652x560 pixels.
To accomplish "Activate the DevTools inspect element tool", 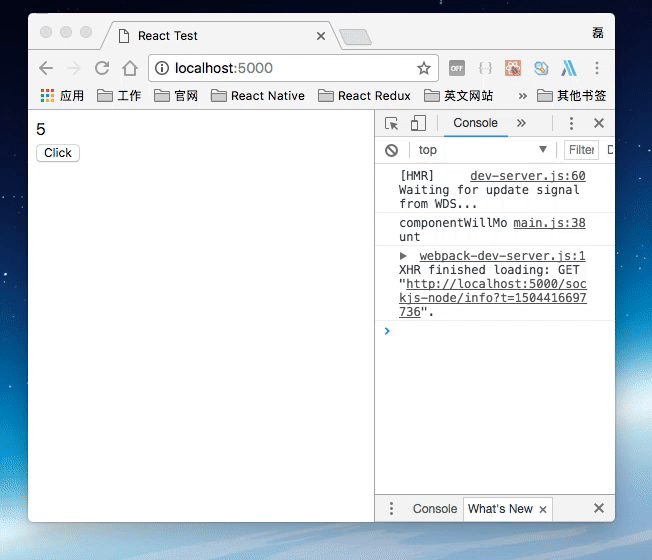I will tap(391, 123).
